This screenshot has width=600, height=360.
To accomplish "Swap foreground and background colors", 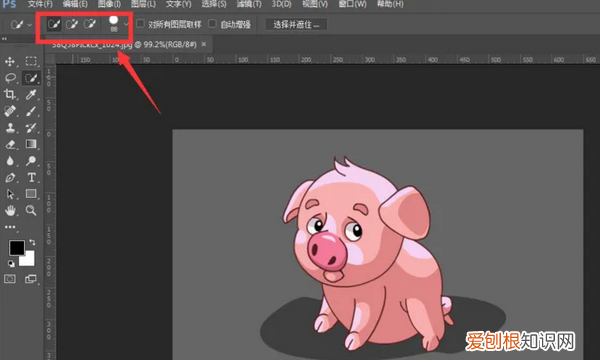I will tap(33, 242).
